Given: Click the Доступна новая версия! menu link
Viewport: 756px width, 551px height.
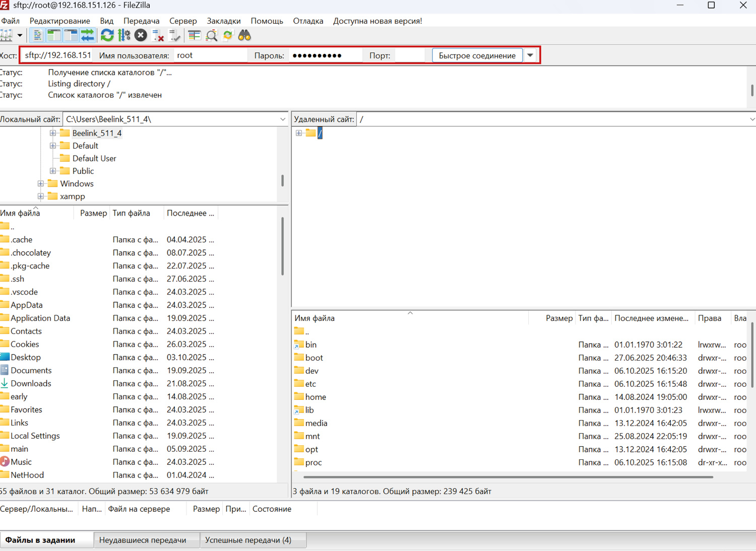Looking at the screenshot, I should pyautogui.click(x=377, y=21).
